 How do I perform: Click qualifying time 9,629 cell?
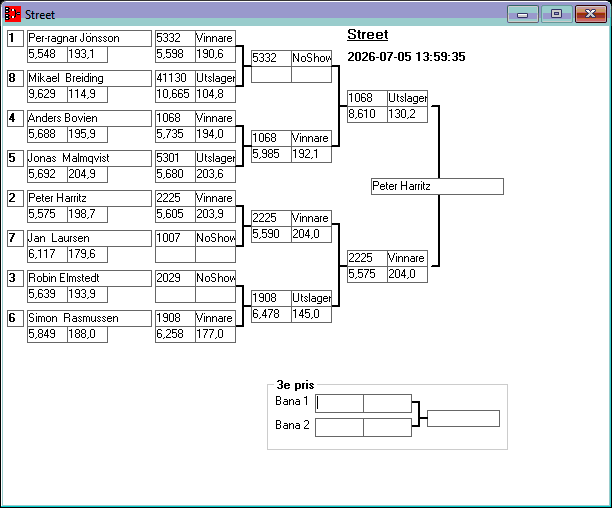47,94
